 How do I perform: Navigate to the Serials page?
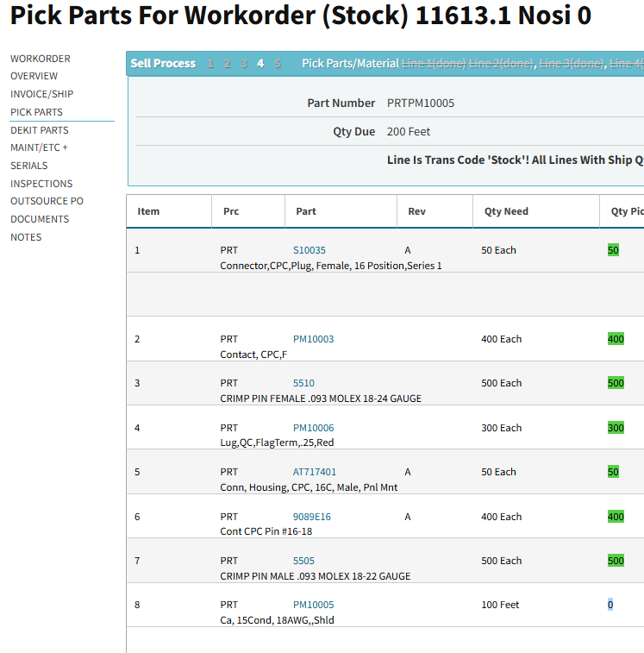(x=29, y=166)
